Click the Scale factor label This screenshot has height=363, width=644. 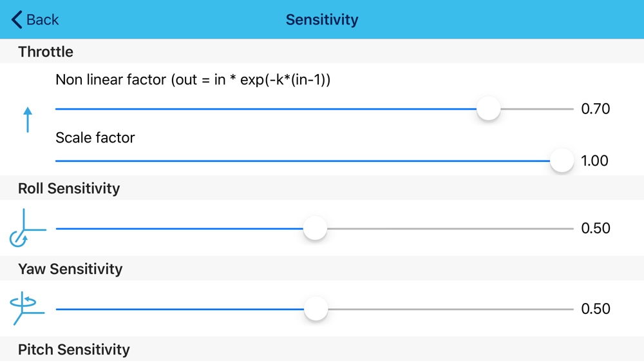tap(95, 137)
